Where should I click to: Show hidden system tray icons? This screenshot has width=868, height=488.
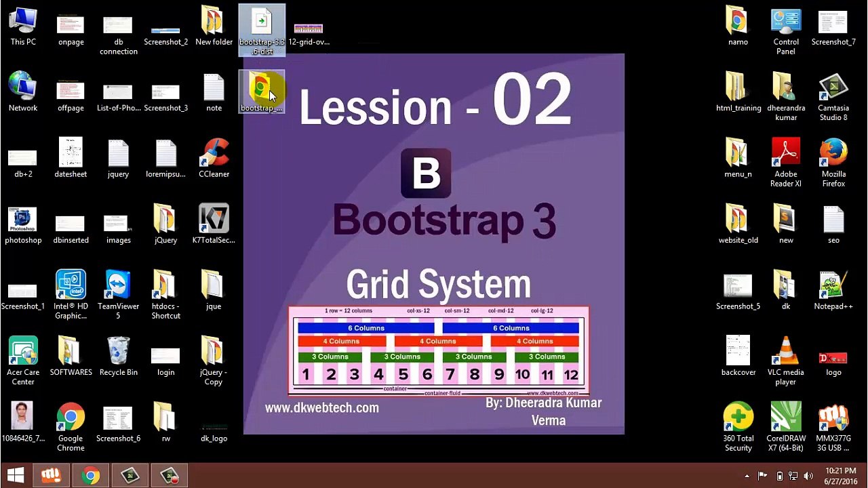tap(747, 476)
